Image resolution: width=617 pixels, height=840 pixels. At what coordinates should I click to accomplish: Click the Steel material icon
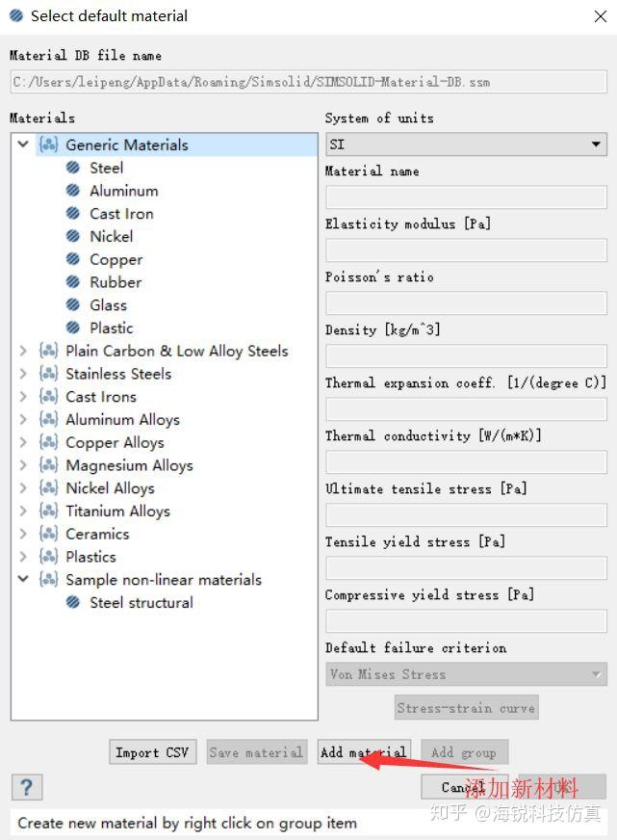click(x=73, y=168)
